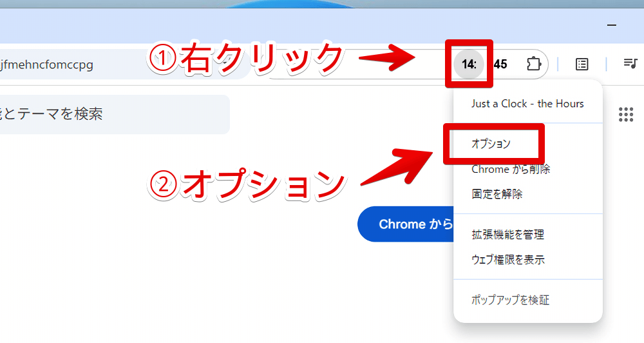Select "Chrome から削除" in context menu
Image resolution: width=644 pixels, height=343 pixels.
tap(511, 170)
